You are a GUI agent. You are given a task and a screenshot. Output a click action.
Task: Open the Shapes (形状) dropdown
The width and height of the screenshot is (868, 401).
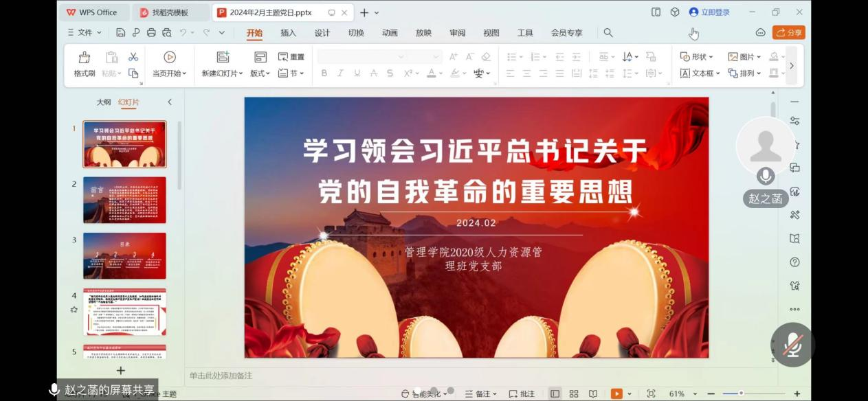coord(696,57)
